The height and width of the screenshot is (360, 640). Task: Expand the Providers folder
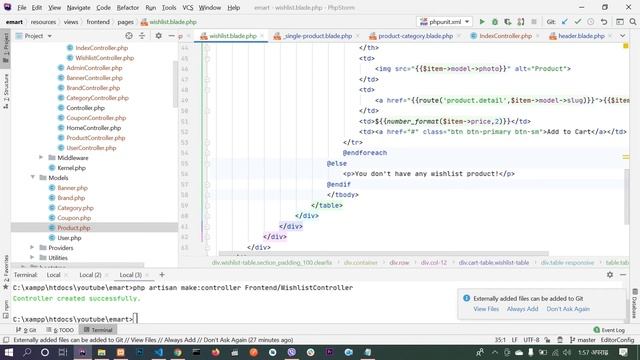(x=32, y=248)
